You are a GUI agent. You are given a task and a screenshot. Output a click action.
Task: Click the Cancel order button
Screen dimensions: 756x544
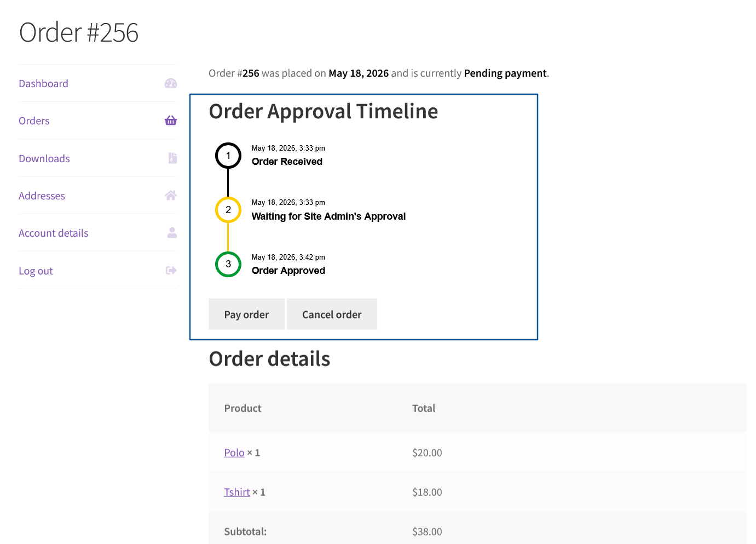point(332,314)
